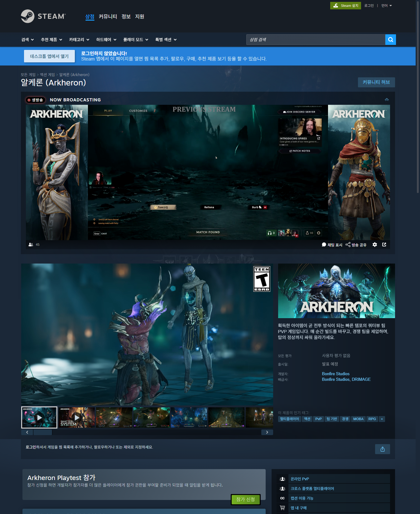Click the 참가 신청 button
The image size is (420, 514).
coord(246,499)
